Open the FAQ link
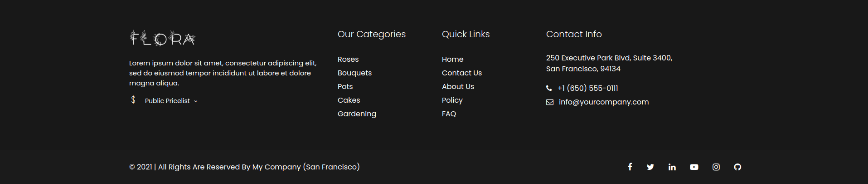The width and height of the screenshot is (868, 184). (x=449, y=114)
